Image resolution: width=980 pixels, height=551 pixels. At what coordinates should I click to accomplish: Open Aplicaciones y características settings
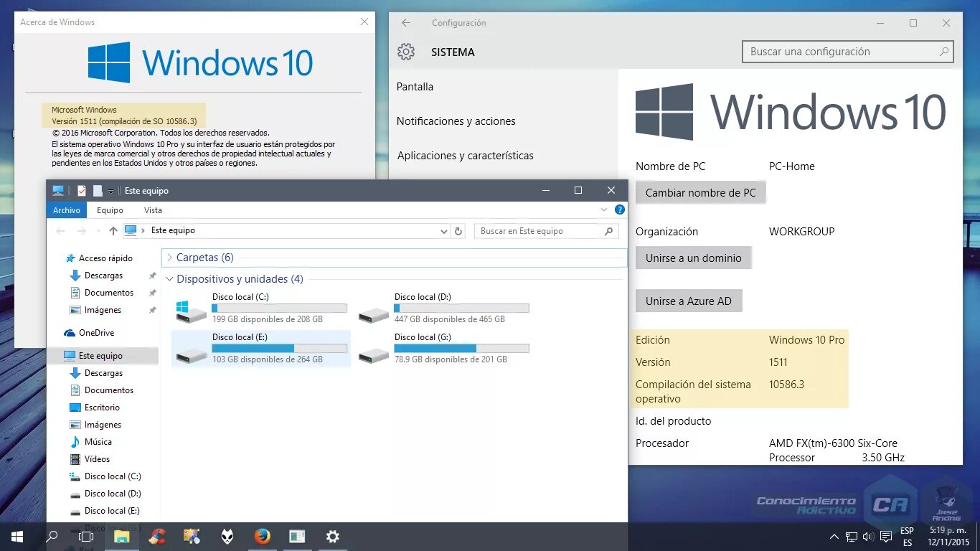click(465, 156)
